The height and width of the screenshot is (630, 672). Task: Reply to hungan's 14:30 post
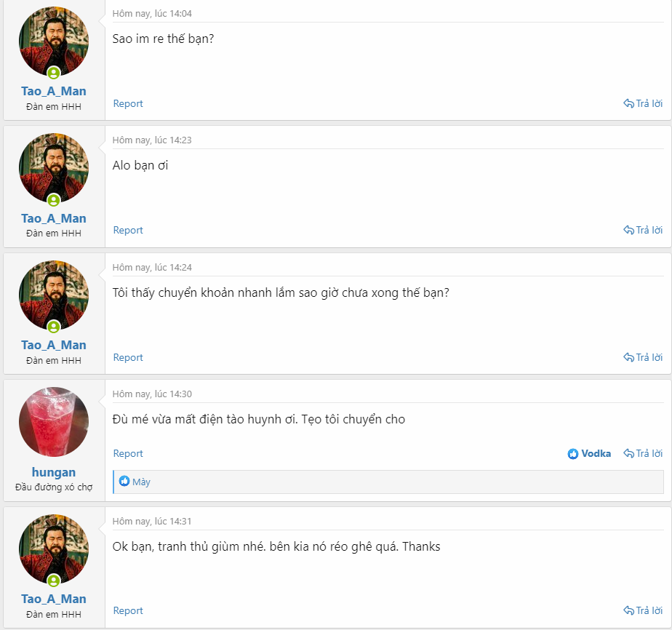[643, 453]
